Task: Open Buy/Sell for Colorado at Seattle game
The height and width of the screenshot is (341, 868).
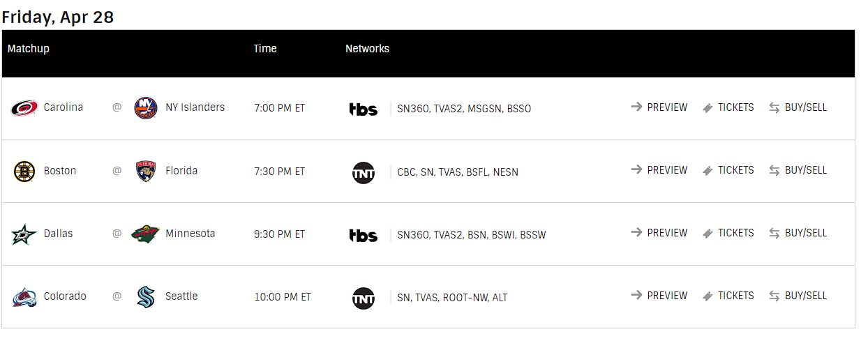Action: click(x=798, y=296)
